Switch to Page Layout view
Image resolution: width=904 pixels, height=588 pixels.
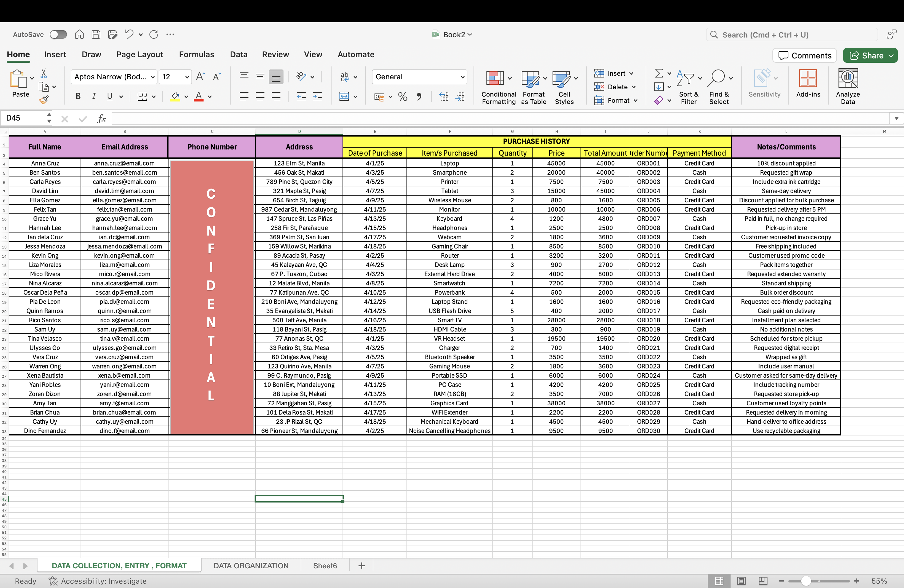pyautogui.click(x=741, y=581)
